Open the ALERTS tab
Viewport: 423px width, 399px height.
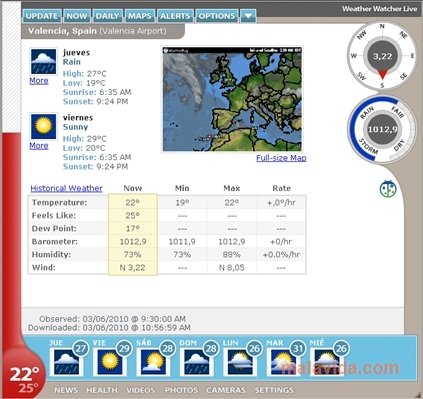click(175, 16)
